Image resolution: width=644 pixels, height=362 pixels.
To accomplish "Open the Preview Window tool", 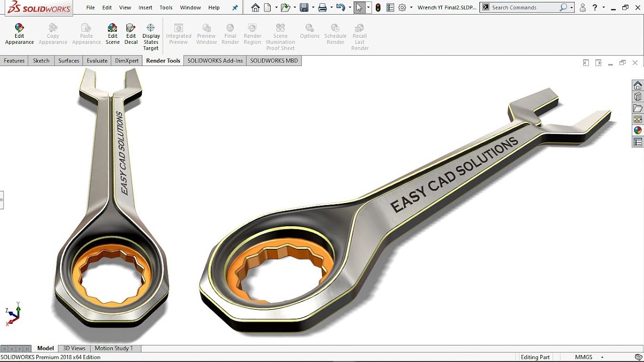I will [x=206, y=34].
